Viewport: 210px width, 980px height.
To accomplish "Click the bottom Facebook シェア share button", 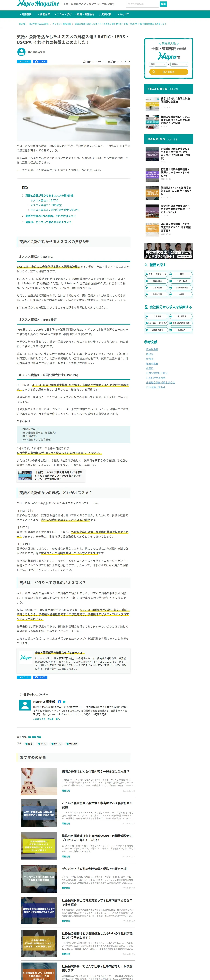I will point(40,677).
